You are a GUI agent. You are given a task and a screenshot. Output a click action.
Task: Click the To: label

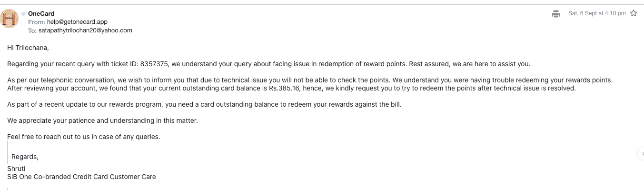click(x=32, y=30)
